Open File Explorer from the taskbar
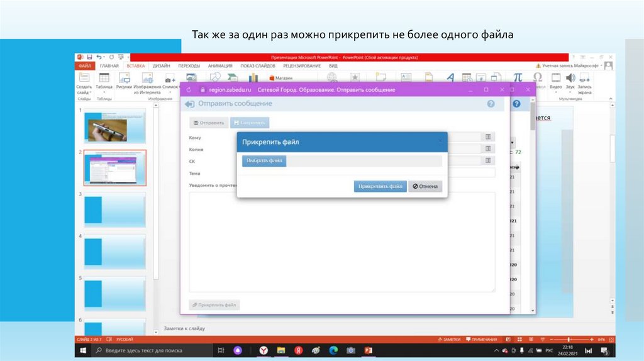 pos(281,350)
